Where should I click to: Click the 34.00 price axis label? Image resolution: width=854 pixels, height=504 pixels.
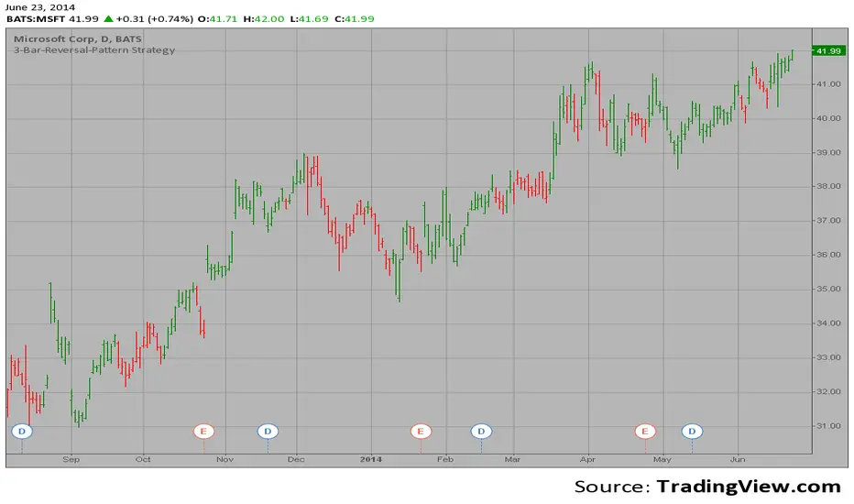(x=829, y=323)
